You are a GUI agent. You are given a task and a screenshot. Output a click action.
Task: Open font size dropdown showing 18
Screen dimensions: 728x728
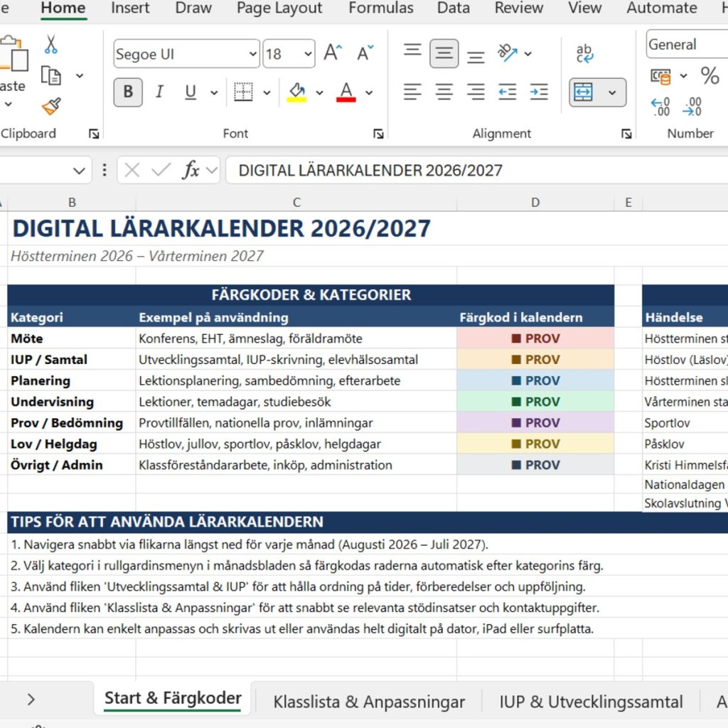click(308, 54)
